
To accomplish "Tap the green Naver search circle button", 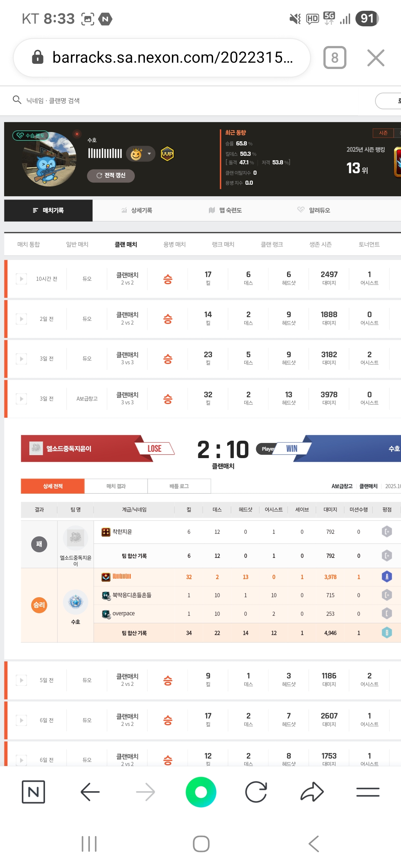I will click(201, 792).
